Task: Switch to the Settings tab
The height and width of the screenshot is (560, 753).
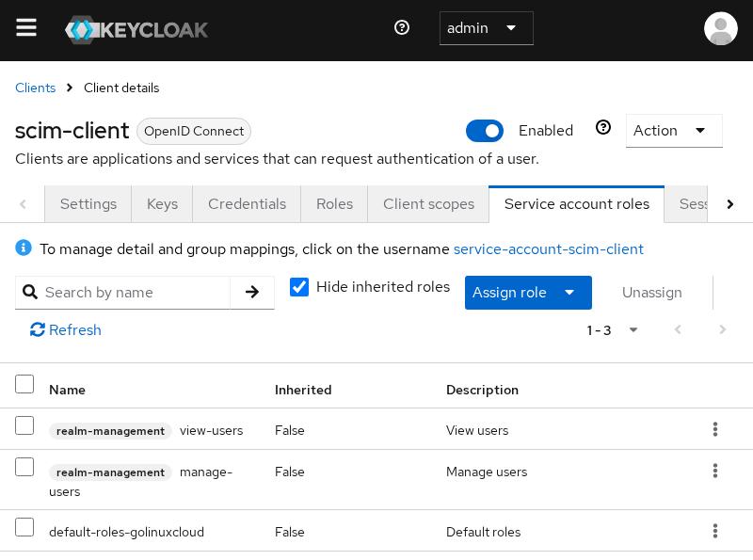Action: (88, 204)
